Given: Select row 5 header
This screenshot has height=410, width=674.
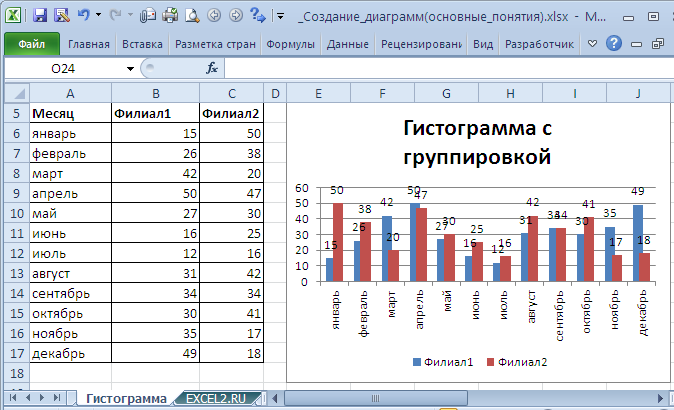Looking at the screenshot, I should pos(17,113).
